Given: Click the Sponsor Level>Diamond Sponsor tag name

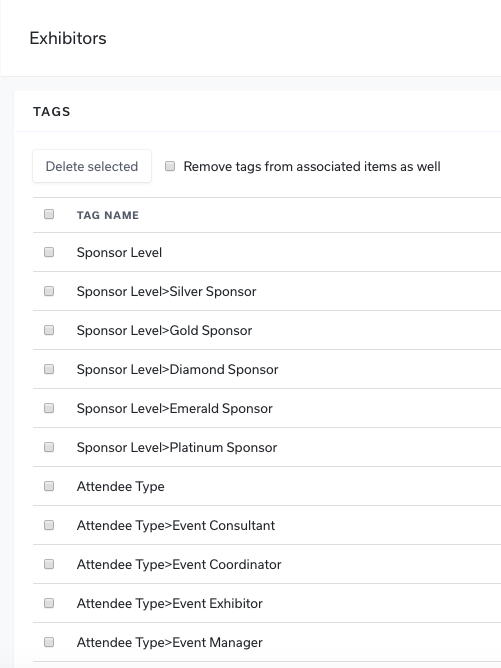Looking at the screenshot, I should [x=177, y=369].
